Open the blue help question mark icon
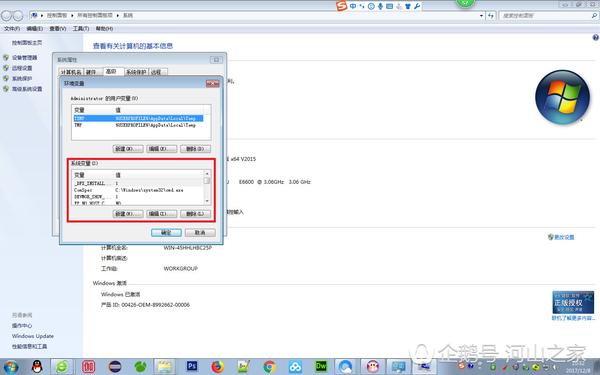 click(595, 38)
